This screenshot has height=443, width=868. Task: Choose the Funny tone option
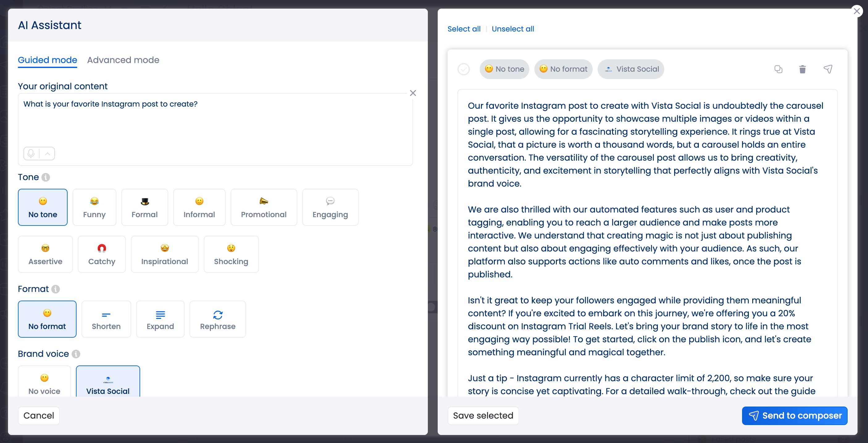[x=94, y=207]
